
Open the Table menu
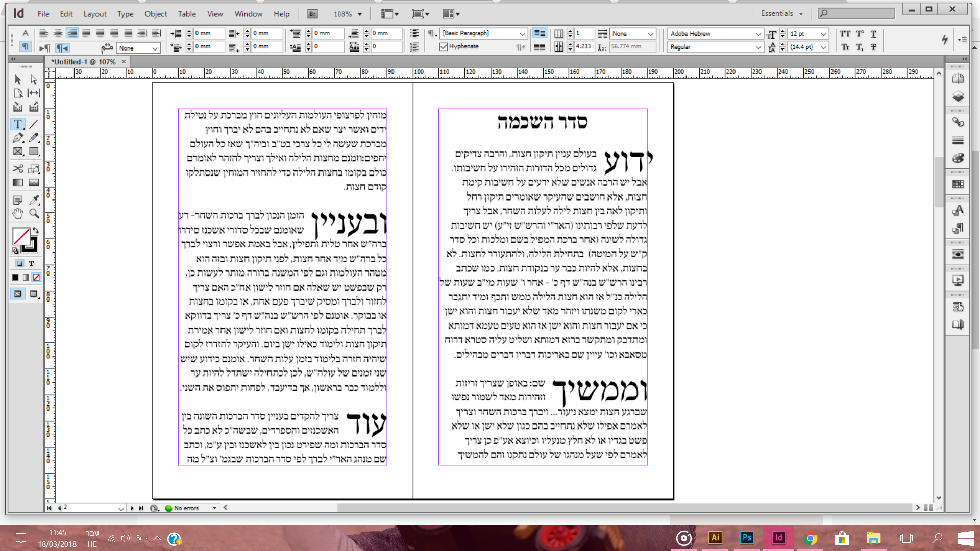click(187, 14)
